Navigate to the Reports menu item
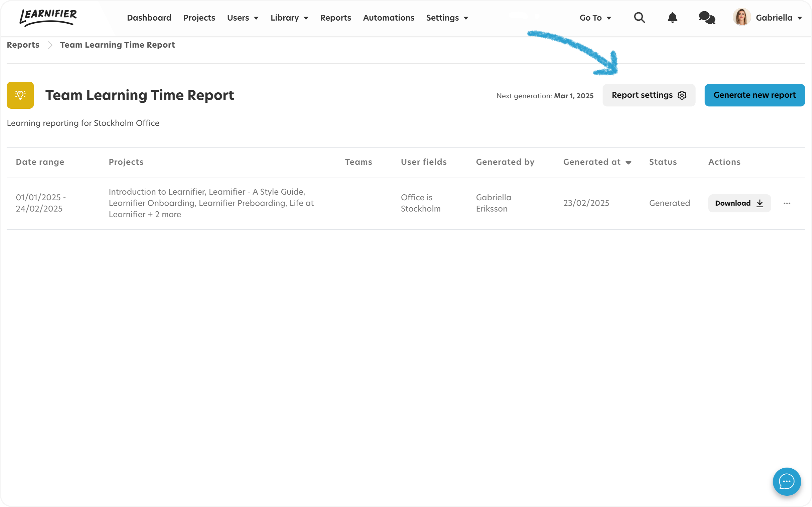 (336, 17)
